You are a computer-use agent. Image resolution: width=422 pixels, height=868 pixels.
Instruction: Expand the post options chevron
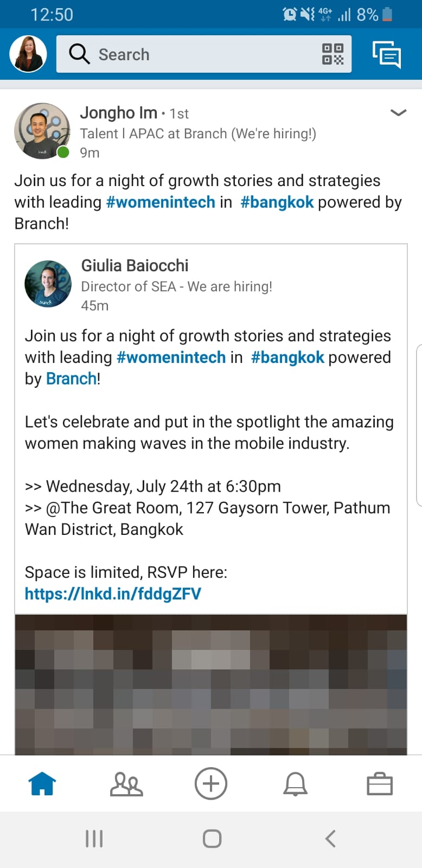(x=398, y=113)
